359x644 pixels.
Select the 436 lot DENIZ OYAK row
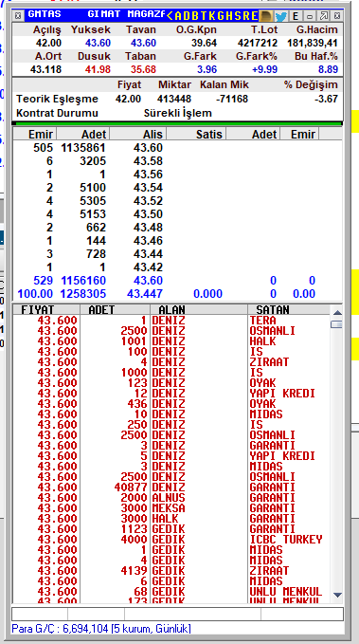[x=171, y=404]
